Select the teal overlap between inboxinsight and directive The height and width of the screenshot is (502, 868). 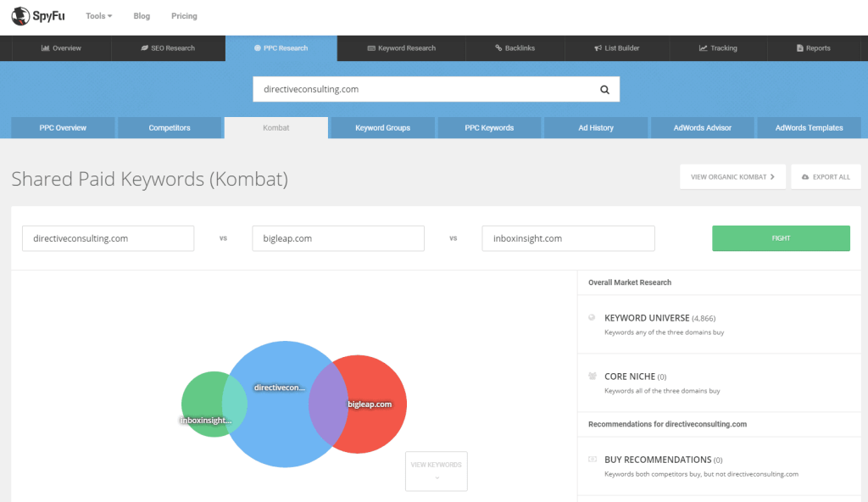pos(235,404)
